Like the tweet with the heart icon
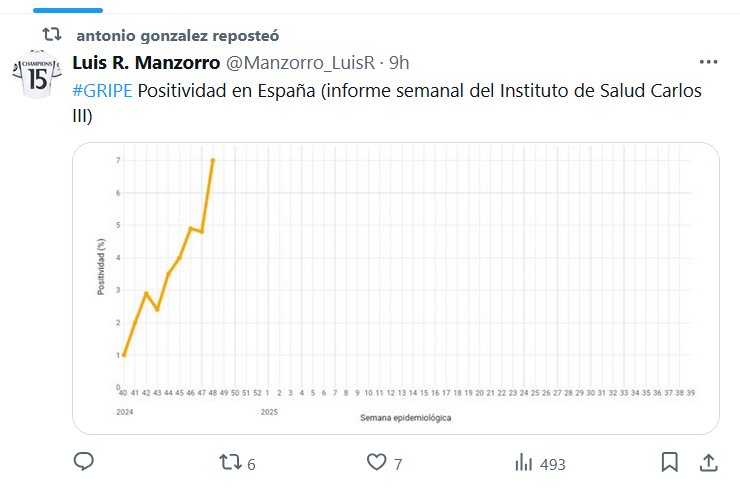740x490 pixels. (x=376, y=463)
